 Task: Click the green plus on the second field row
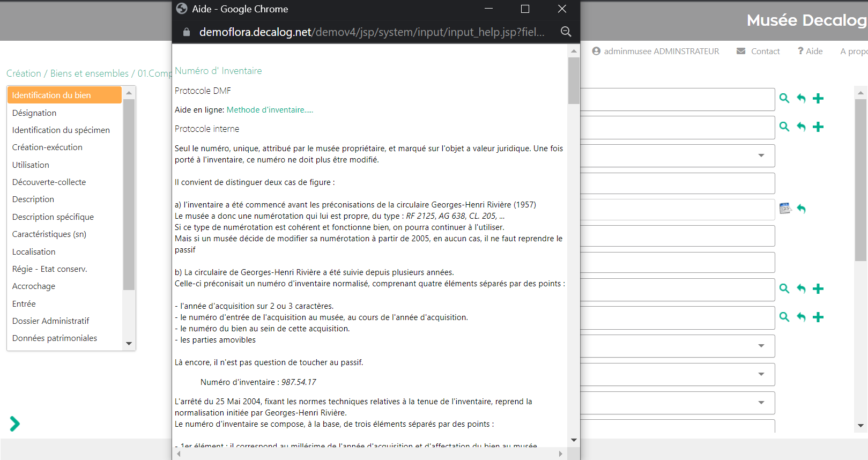click(x=818, y=127)
